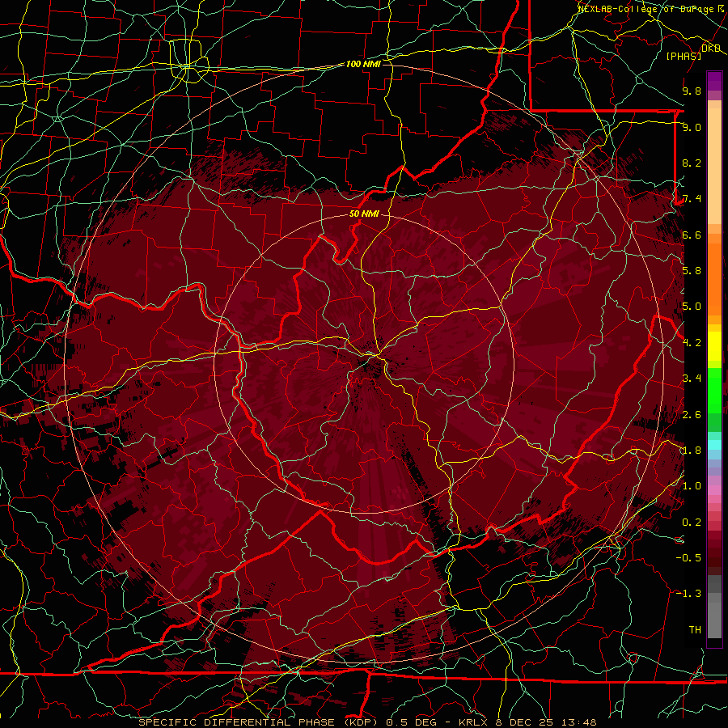Image resolution: width=728 pixels, height=728 pixels.
Task: Click the '9.0' legend value
Action: tap(692, 127)
